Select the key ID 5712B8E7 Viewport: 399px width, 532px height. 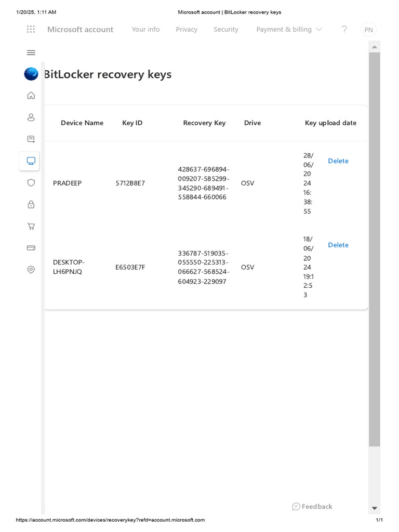coord(130,183)
